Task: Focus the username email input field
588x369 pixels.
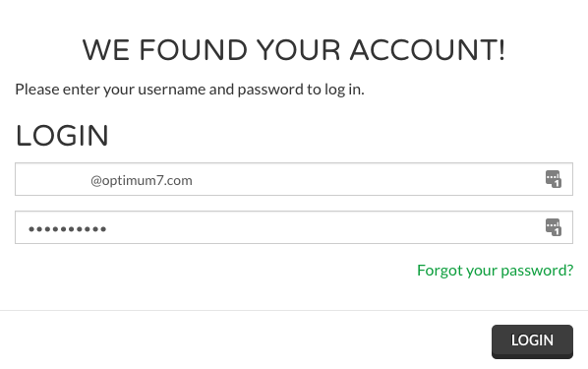Action: 294,179
